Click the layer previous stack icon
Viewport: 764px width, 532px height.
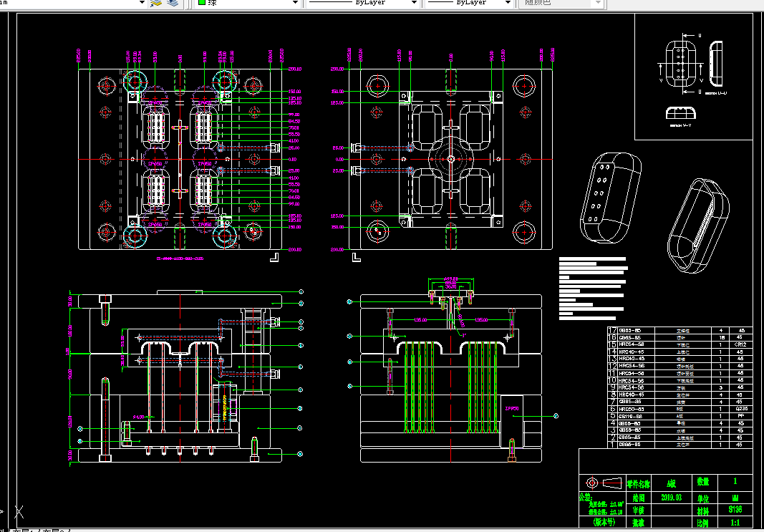click(x=172, y=3)
